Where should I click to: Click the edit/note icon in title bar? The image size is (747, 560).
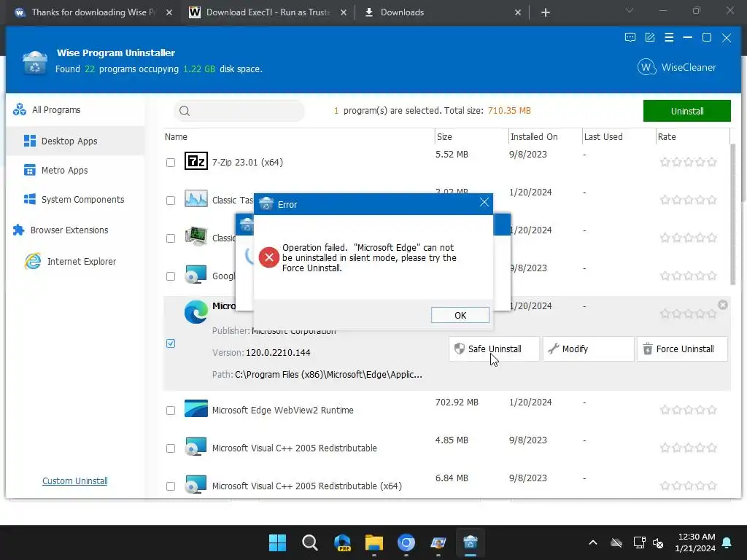(649, 38)
